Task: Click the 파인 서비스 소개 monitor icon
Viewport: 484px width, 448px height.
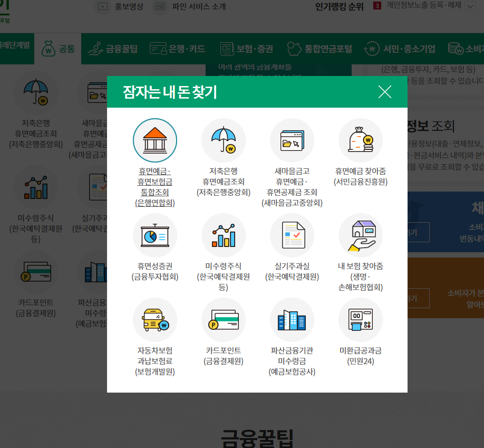Action: click(160, 6)
